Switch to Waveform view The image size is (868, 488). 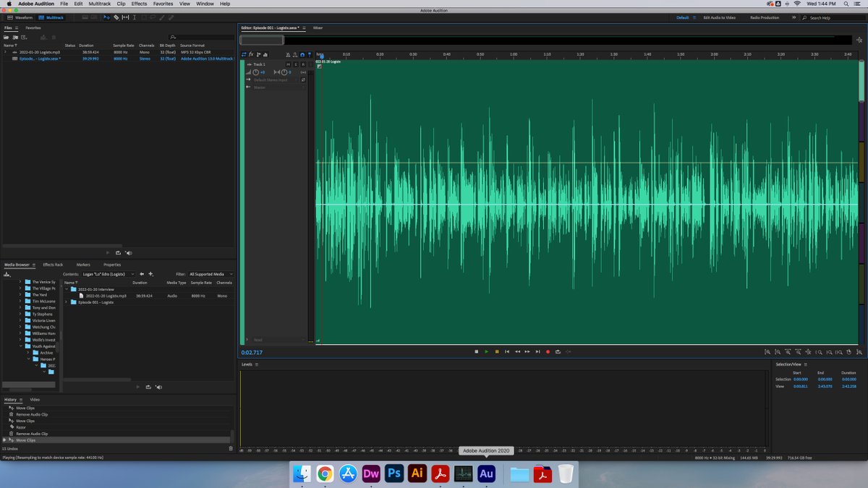(19, 17)
